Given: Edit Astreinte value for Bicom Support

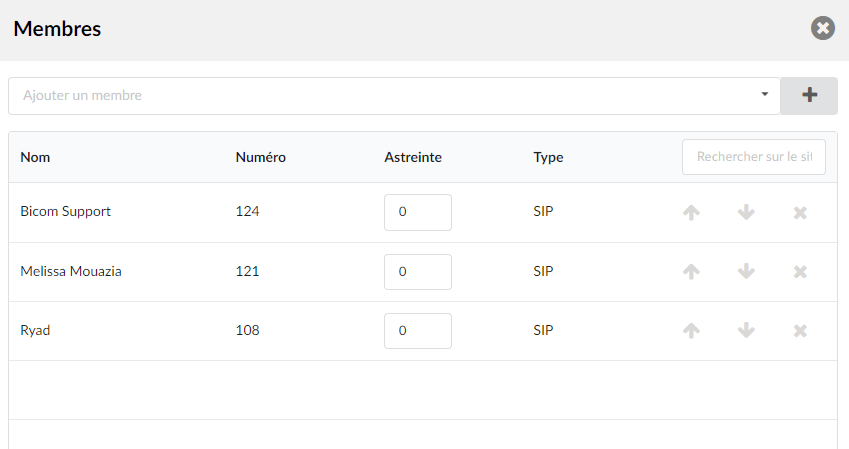Looking at the screenshot, I should tap(418, 212).
